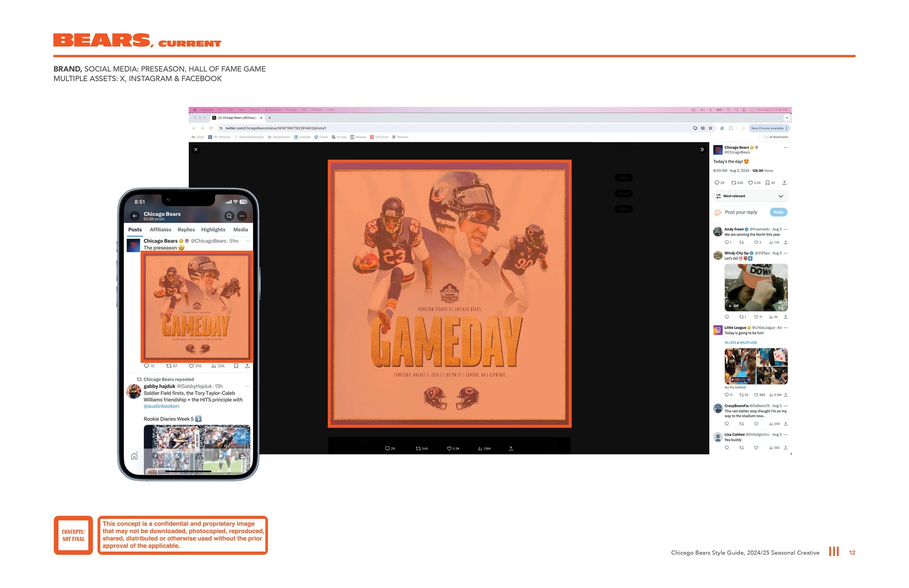Image resolution: width=909 pixels, height=588 pixels.
Task: Expand the Chrome tab search dropdown arrow
Action: point(787,118)
